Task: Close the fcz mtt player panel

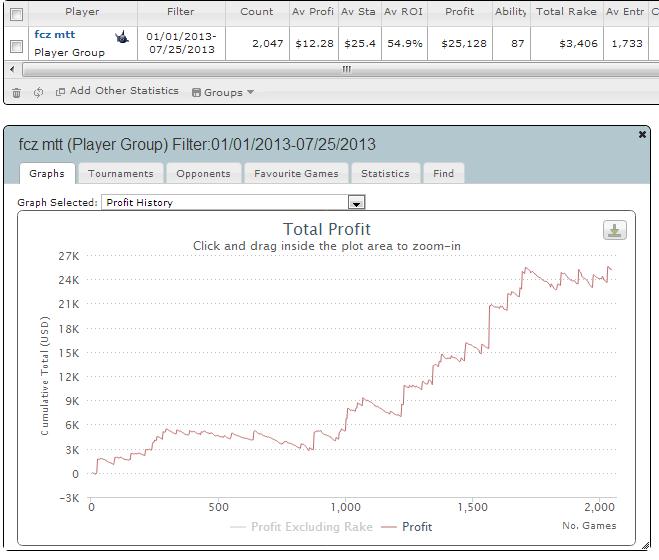Action: click(642, 135)
